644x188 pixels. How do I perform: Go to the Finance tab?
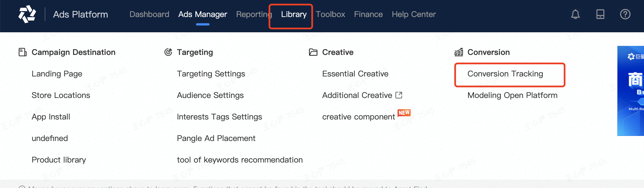[x=368, y=14]
